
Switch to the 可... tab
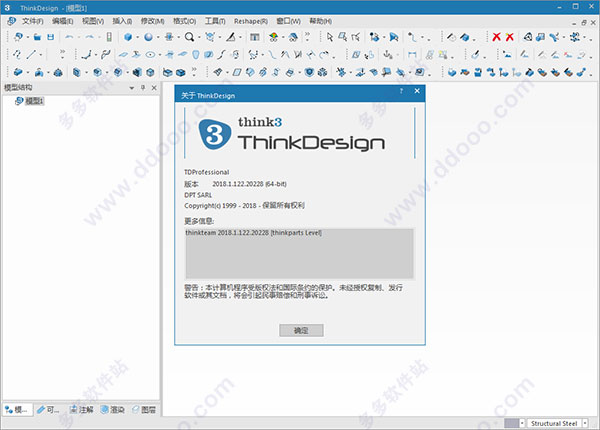[x=48, y=410]
